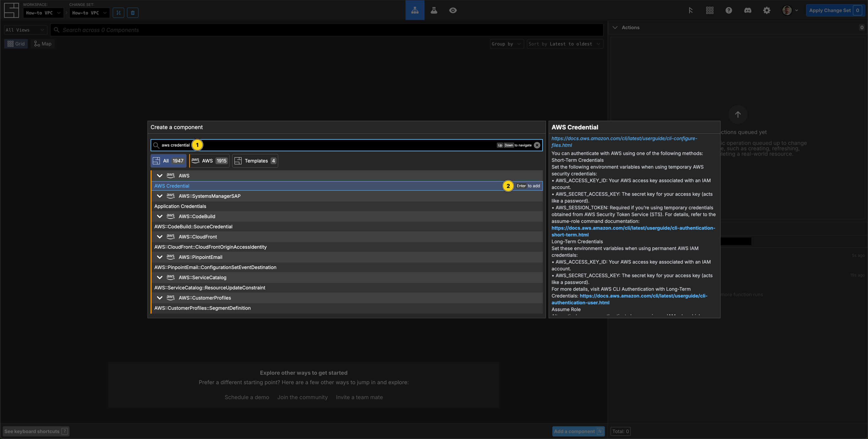Open the cli-authentication-short-term.html link
This screenshot has height=439, width=868.
633,231
